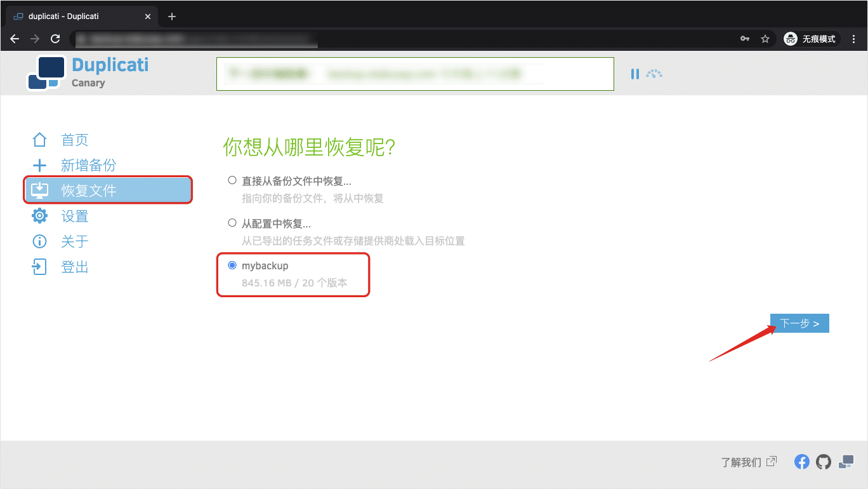
Task: Open 设置 in the sidebar
Action: (x=75, y=216)
